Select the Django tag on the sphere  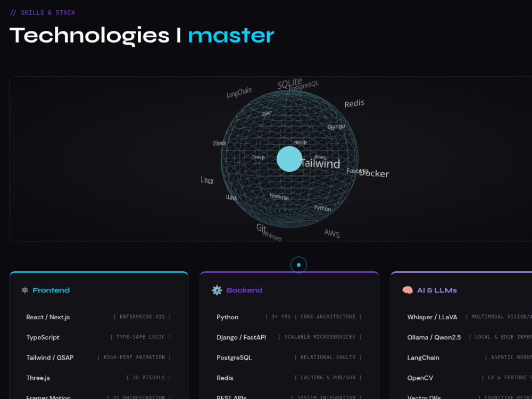point(336,127)
